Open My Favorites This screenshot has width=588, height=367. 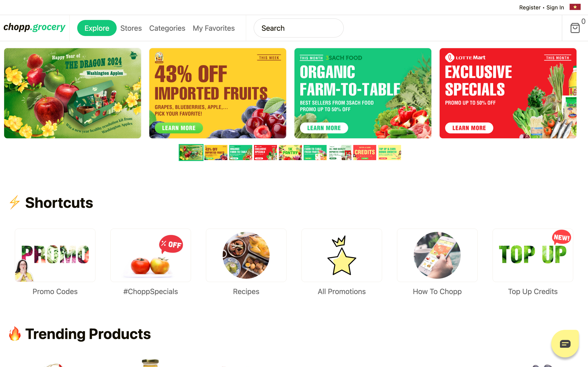click(214, 28)
